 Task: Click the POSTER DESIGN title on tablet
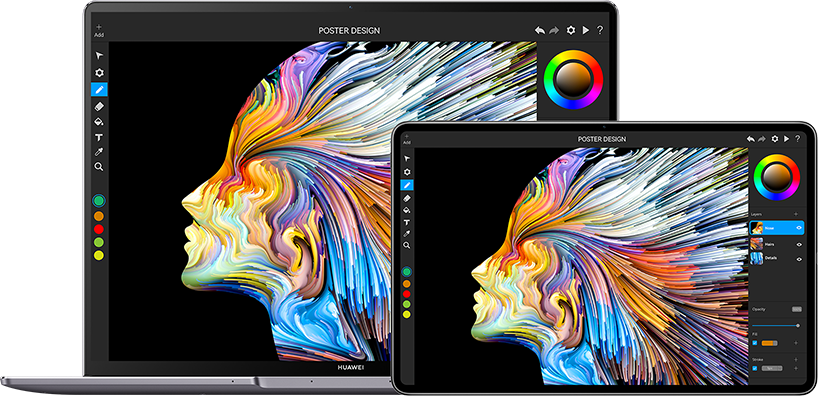click(602, 139)
